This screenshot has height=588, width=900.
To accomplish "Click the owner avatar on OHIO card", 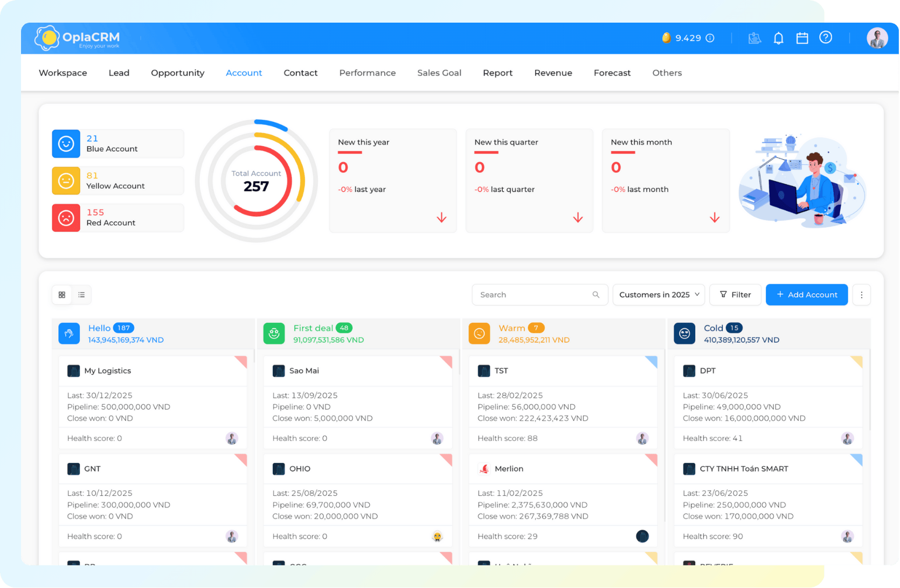I will coord(437,536).
